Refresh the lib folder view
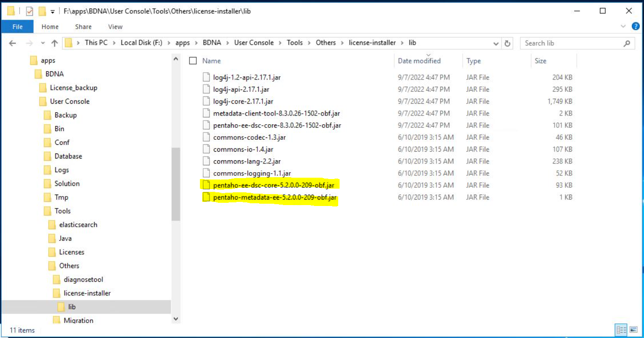The height and width of the screenshot is (338, 644). pos(508,43)
